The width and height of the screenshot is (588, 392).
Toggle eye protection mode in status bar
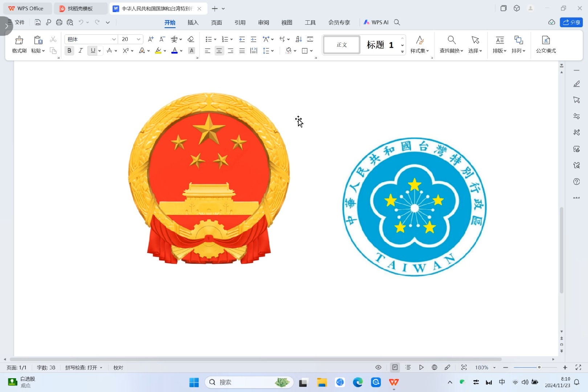pyautogui.click(x=378, y=367)
